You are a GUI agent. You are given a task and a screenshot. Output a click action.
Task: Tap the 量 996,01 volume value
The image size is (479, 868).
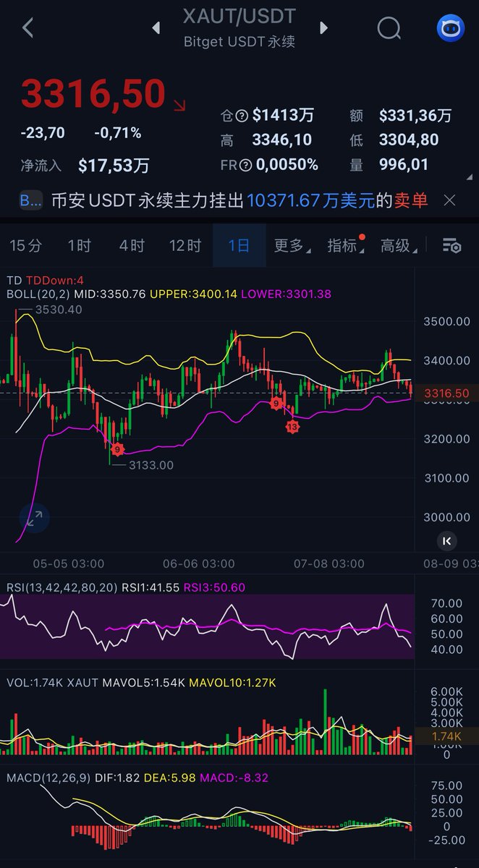coord(389,165)
